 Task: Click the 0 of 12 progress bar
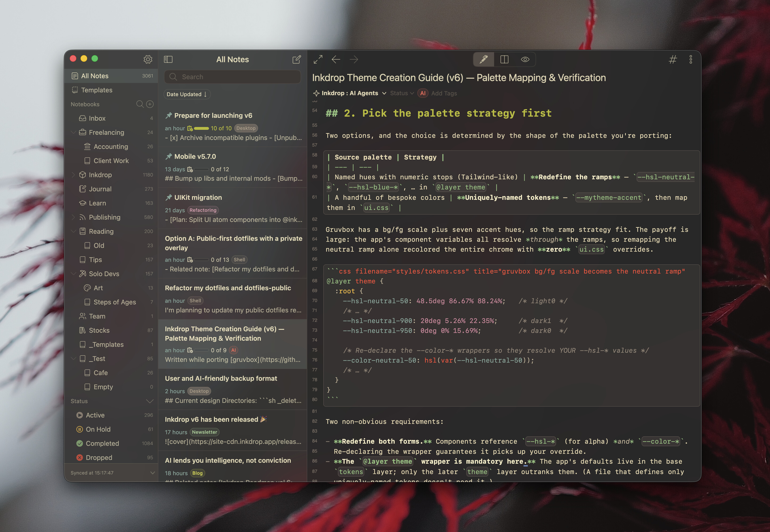pyautogui.click(x=201, y=169)
